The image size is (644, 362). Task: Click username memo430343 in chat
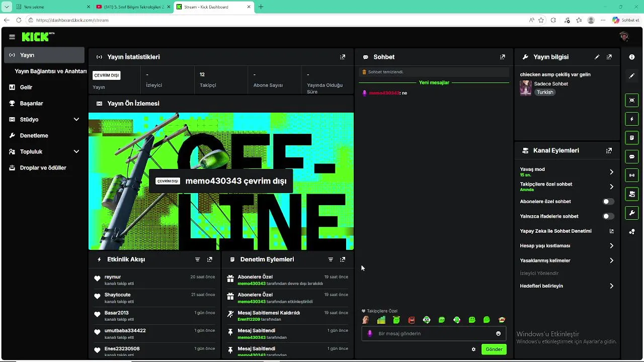tap(384, 93)
